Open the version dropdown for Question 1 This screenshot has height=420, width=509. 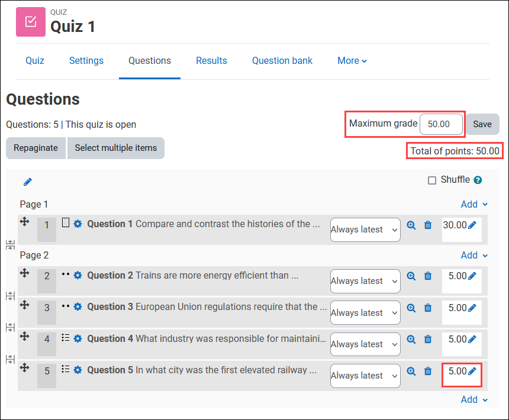(x=365, y=230)
